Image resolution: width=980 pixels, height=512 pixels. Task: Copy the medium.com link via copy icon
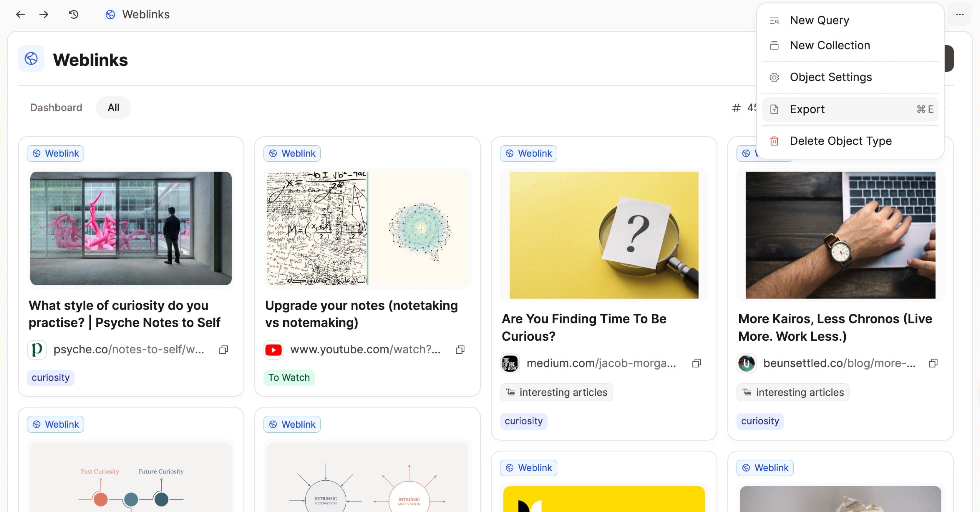(697, 363)
